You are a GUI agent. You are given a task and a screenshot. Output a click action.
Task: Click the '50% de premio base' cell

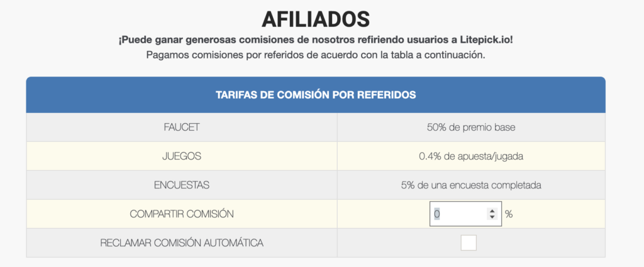471,127
